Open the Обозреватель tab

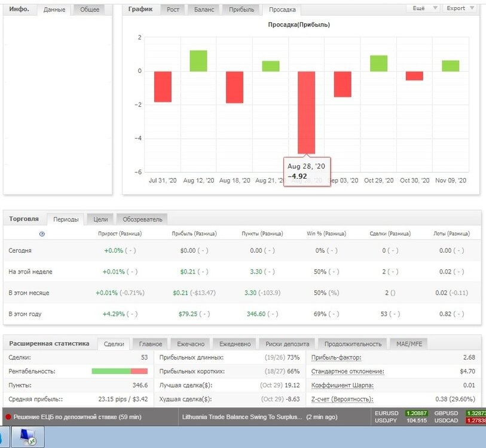click(142, 219)
